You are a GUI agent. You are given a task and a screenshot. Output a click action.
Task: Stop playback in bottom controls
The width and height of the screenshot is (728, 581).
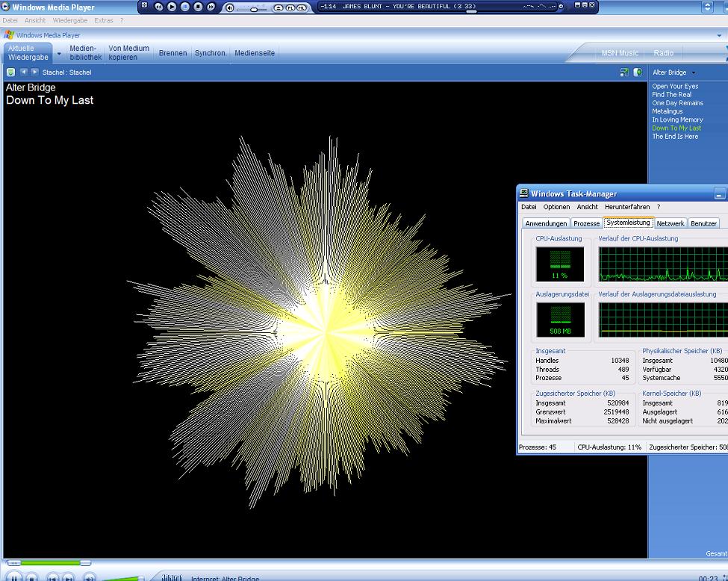pyautogui.click(x=31, y=577)
